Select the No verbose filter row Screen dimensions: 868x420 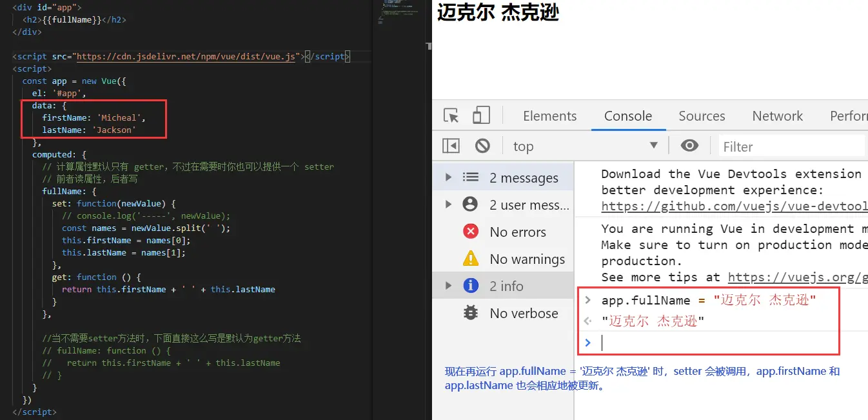(503, 313)
